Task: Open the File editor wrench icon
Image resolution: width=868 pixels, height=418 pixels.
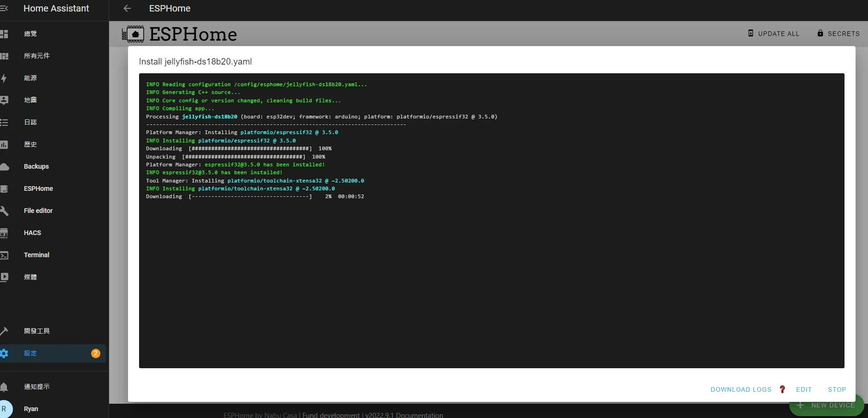Action: point(4,211)
